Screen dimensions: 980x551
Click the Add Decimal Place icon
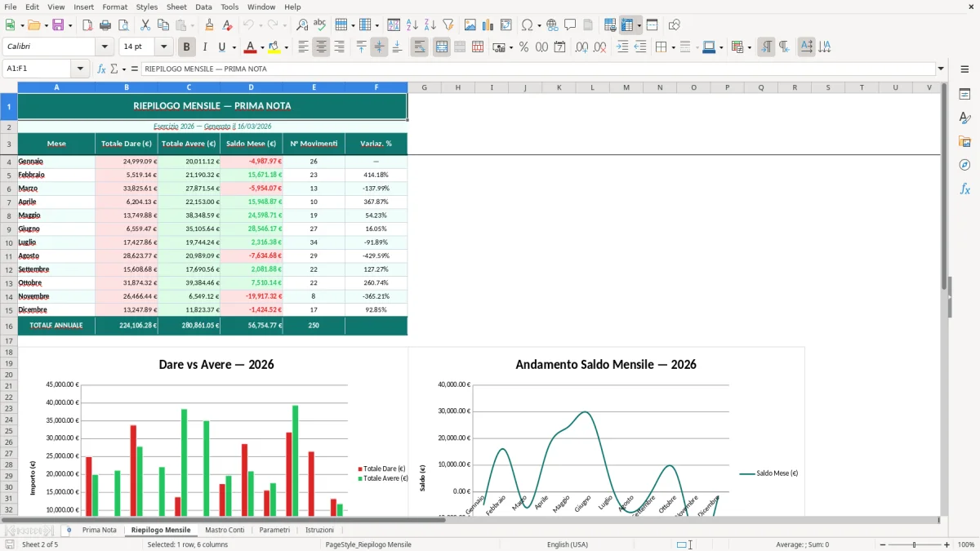coord(581,47)
